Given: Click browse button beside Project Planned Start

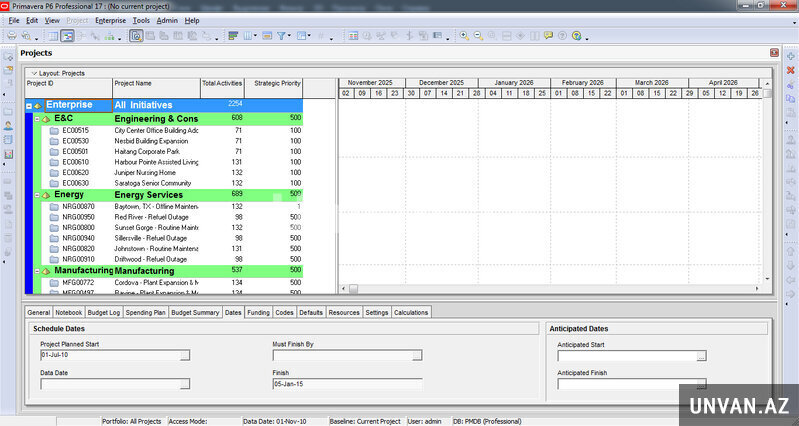Looking at the screenshot, I should [185, 355].
